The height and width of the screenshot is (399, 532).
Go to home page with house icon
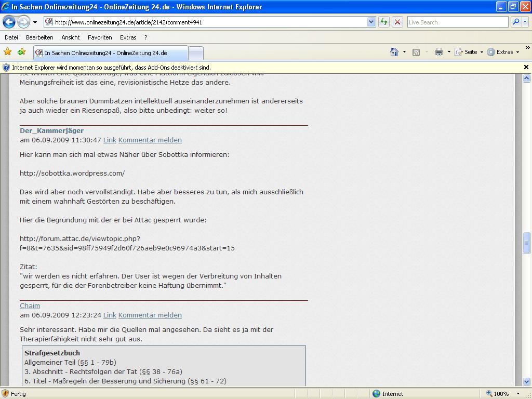(394, 52)
